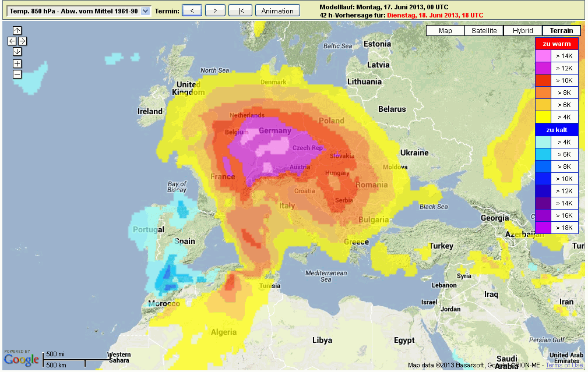Click the France label on the map
Viewport: 588px width, 372px height.
(x=223, y=176)
